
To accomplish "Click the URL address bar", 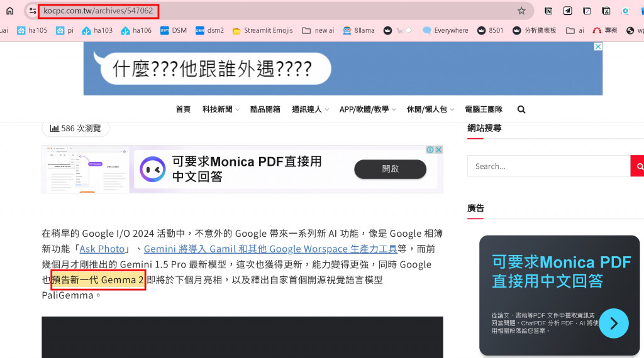I will [277, 11].
